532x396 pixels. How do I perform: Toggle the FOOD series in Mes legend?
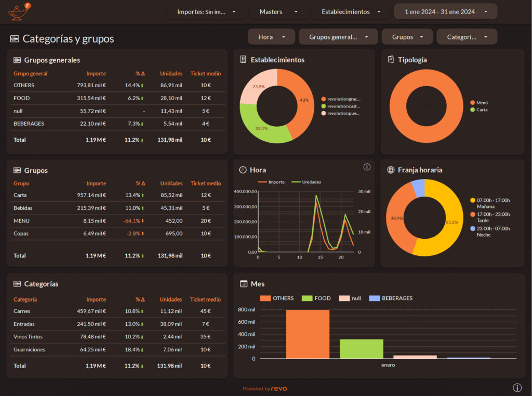pyautogui.click(x=316, y=298)
